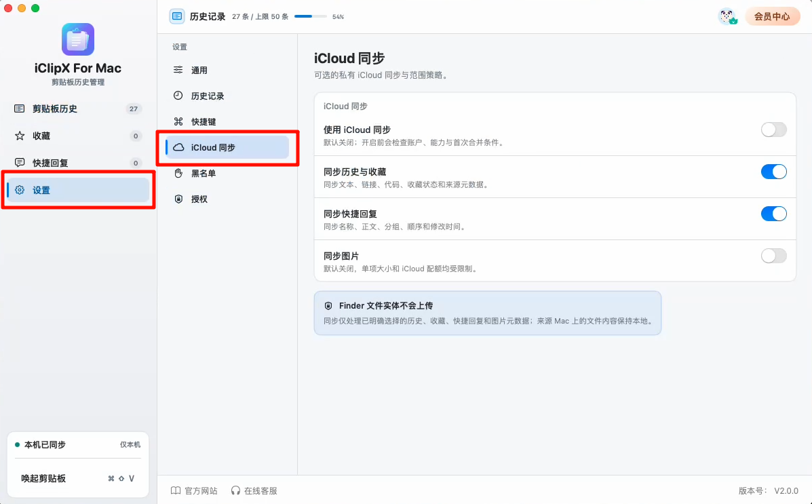The image size is (812, 504).
Task: Click the panda user avatar
Action: click(x=728, y=16)
